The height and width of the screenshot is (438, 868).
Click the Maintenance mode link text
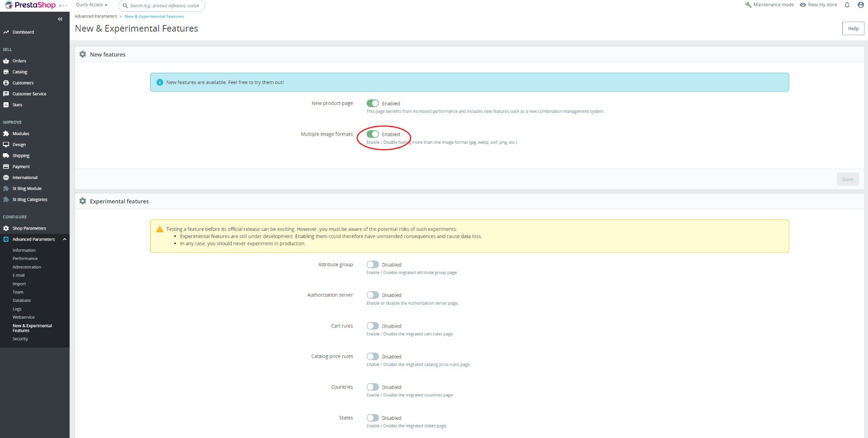pos(774,5)
